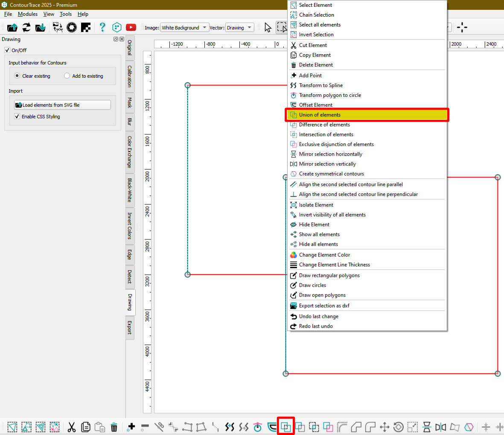Select the Add to existing radio button
The width and height of the screenshot is (504, 435).
coord(67,76)
